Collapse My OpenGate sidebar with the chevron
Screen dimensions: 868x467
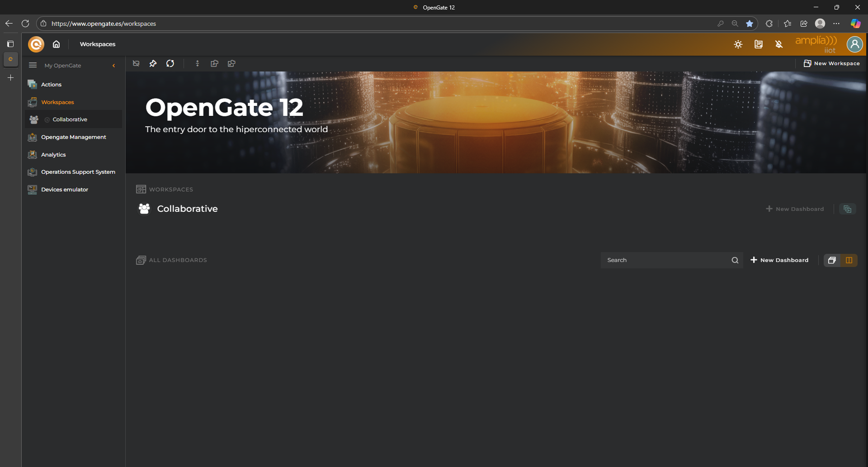coord(113,66)
